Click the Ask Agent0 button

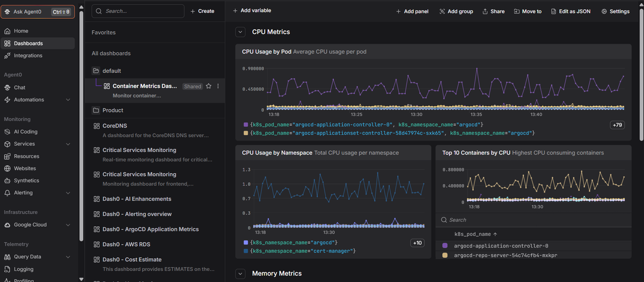pyautogui.click(x=38, y=11)
